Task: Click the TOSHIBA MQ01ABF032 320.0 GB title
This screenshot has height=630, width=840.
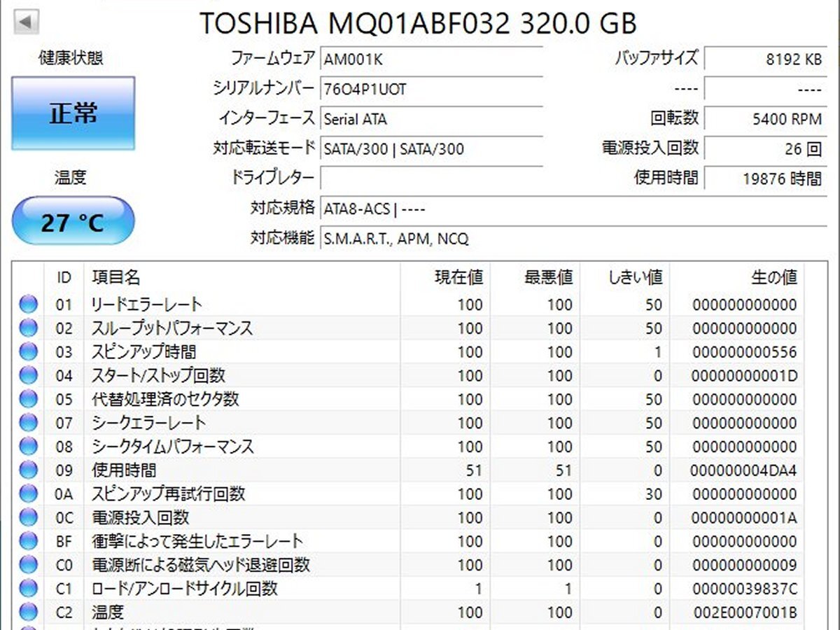Action: click(x=418, y=23)
